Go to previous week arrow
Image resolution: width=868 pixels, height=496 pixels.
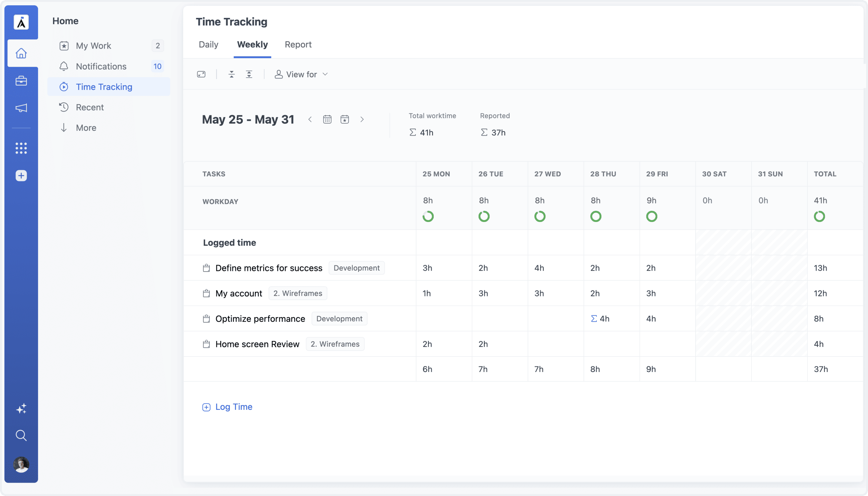tap(310, 119)
